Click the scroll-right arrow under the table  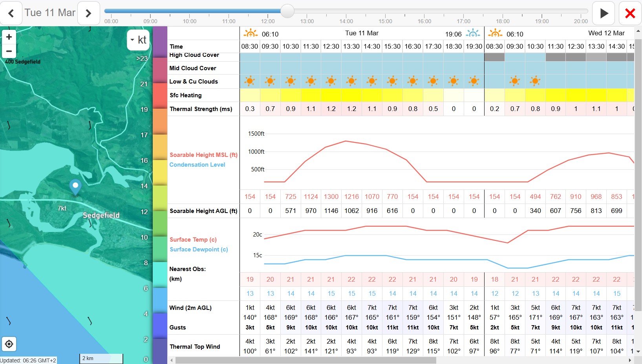630,360
